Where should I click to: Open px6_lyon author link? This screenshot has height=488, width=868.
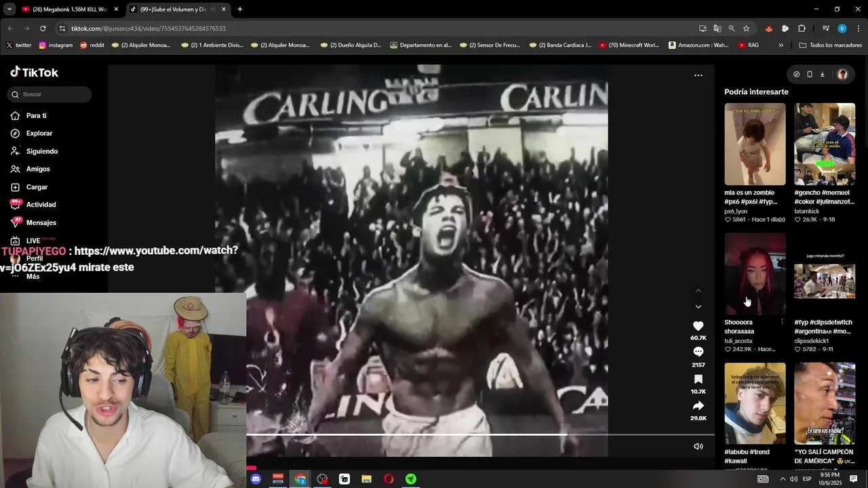pyautogui.click(x=736, y=211)
